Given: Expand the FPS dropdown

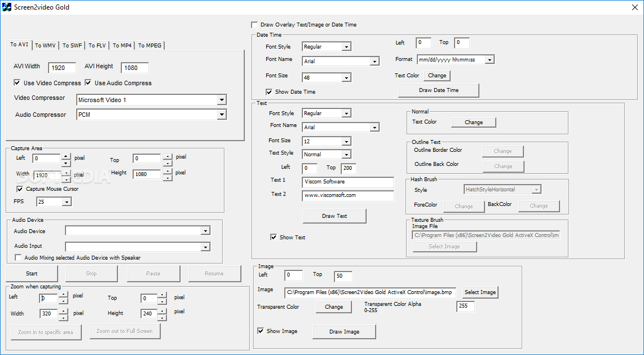Looking at the screenshot, I should coord(66,201).
